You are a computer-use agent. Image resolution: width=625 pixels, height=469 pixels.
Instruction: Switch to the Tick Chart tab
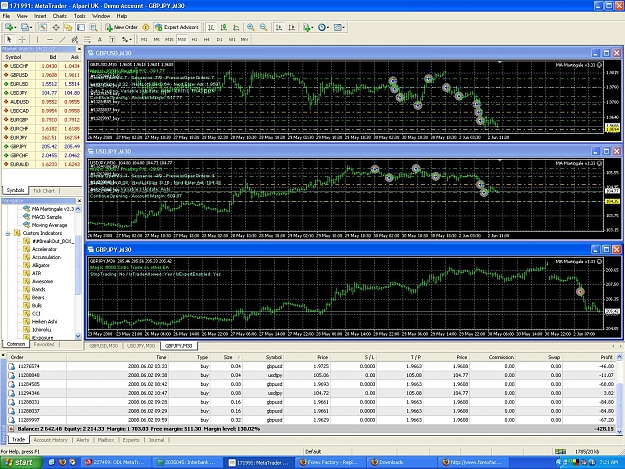[43, 190]
